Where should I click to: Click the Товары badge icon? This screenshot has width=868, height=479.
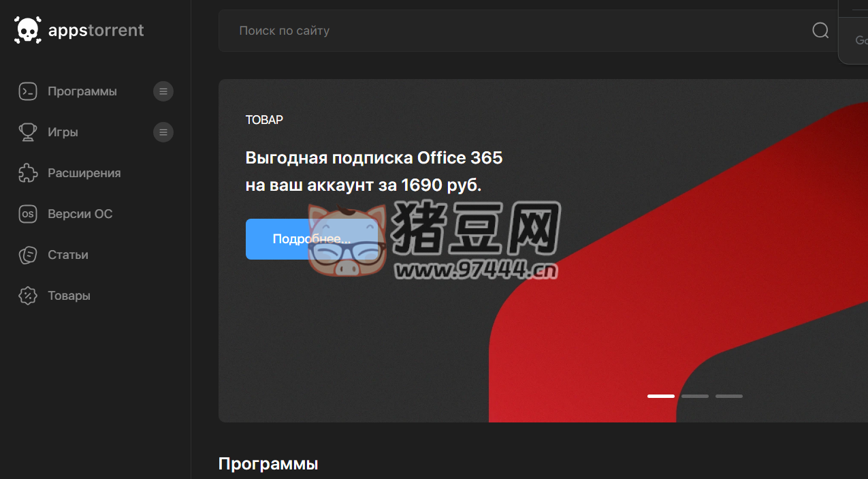click(28, 295)
